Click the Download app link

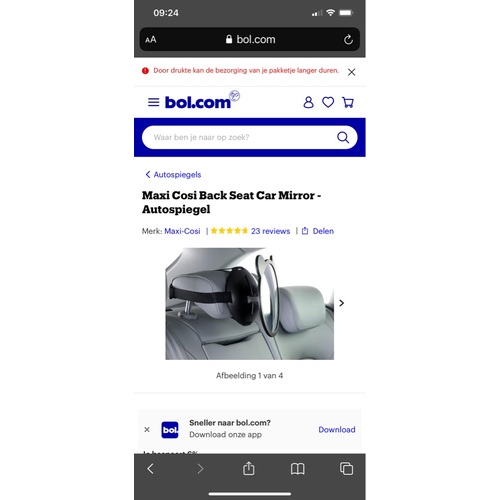337,429
